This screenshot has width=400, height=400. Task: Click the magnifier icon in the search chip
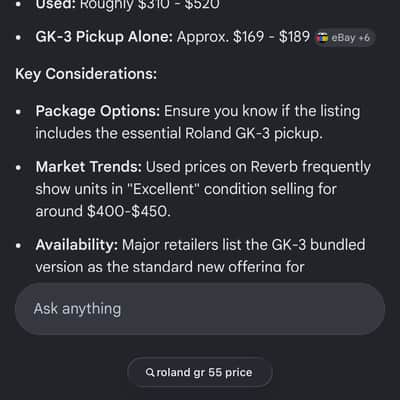[150, 372]
